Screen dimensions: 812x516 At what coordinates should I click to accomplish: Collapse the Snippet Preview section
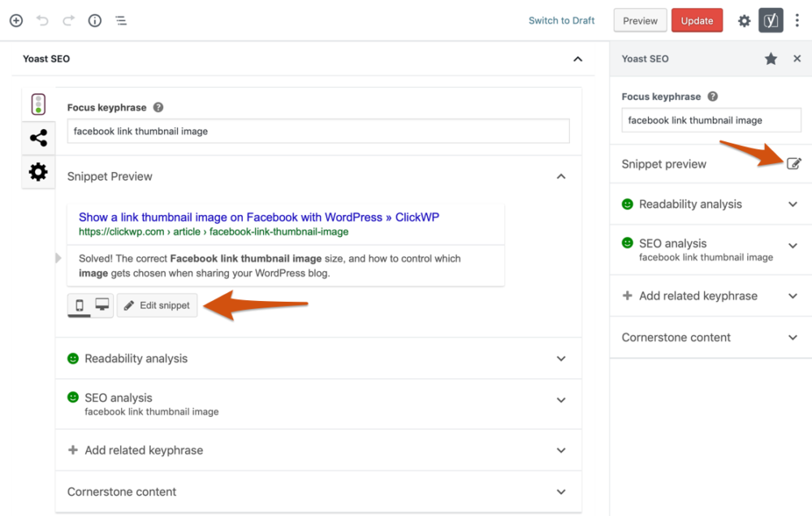(x=561, y=177)
